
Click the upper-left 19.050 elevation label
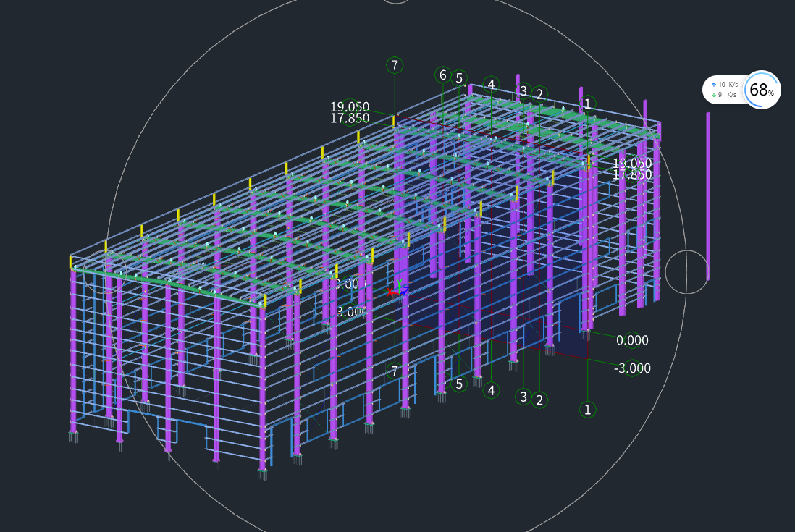350,107
